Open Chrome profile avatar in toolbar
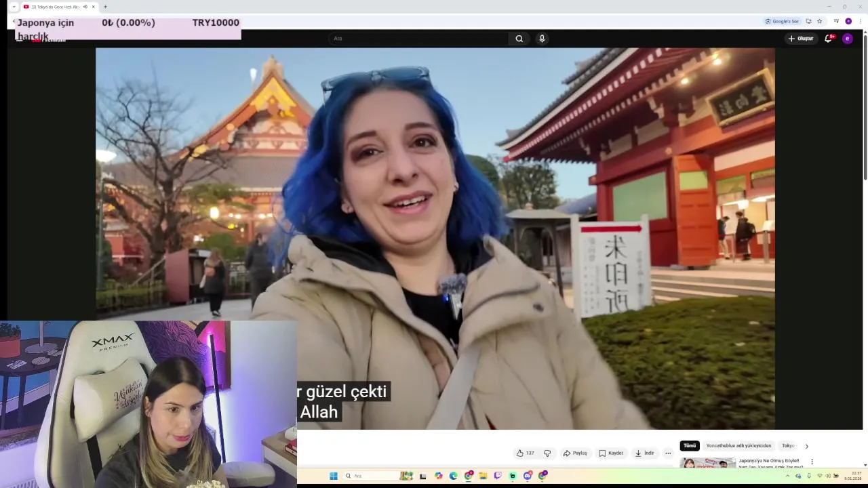The image size is (868, 488). pyautogui.click(x=848, y=21)
